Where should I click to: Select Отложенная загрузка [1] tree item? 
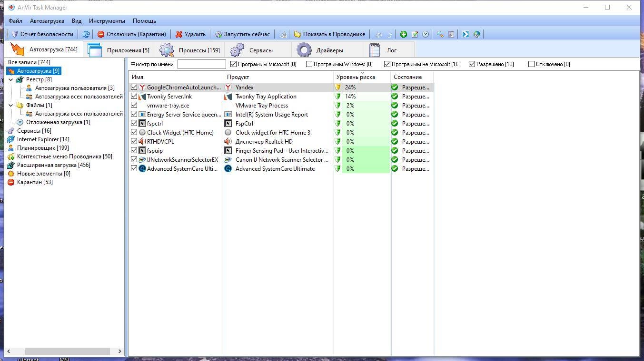click(x=58, y=122)
